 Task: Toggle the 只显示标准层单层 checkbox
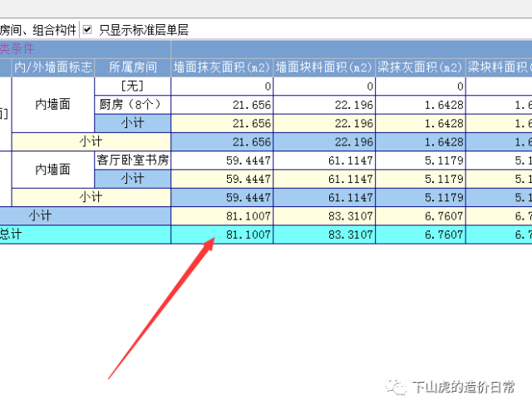[x=87, y=30]
